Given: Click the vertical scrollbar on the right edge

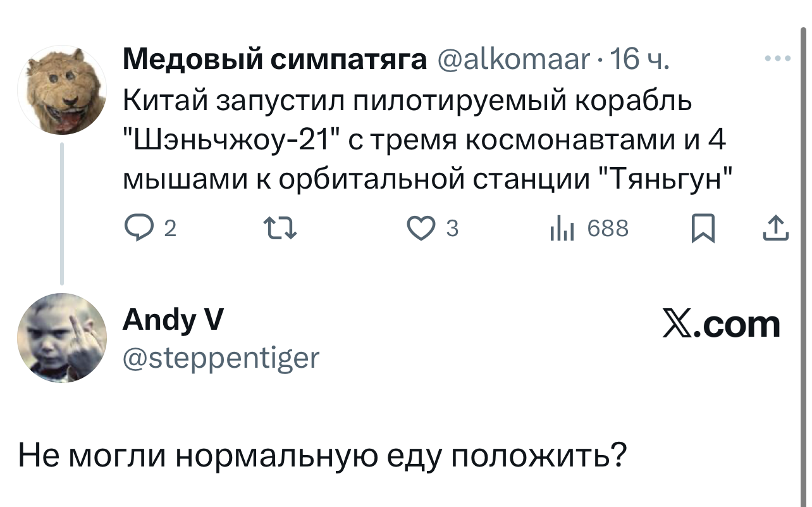Looking at the screenshot, I should [x=801, y=253].
